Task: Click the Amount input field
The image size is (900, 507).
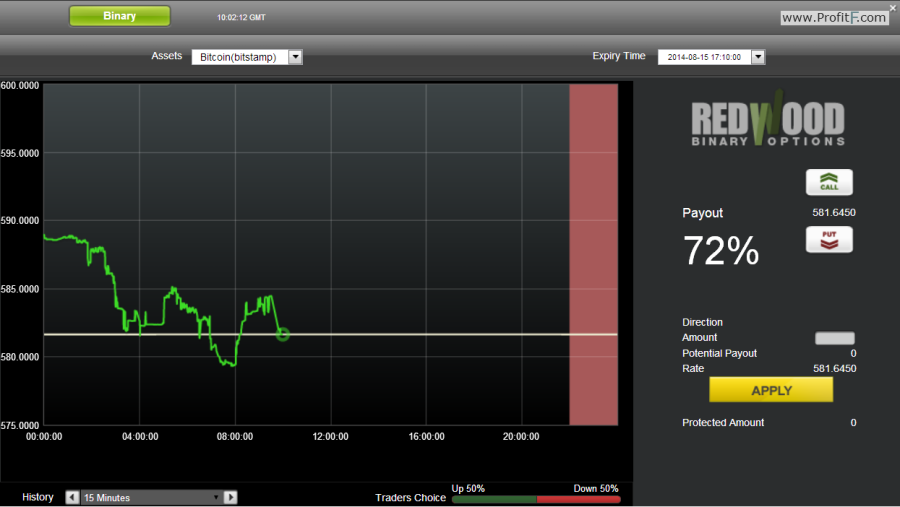Action: pyautogui.click(x=835, y=338)
